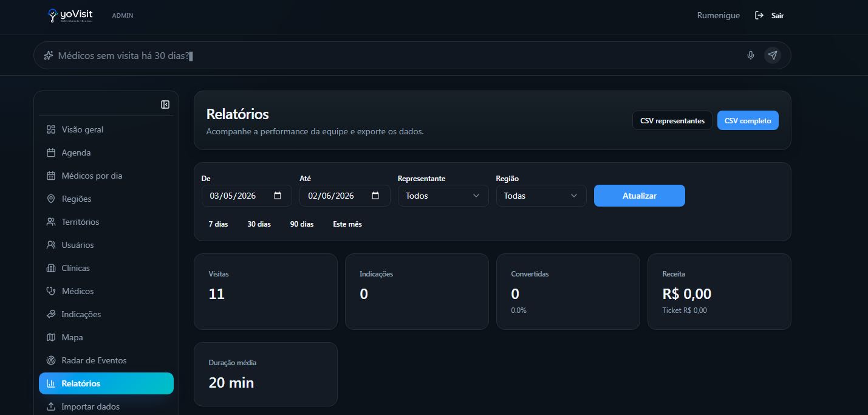Select Usuários in sidebar
This screenshot has height=415, width=868.
point(106,245)
